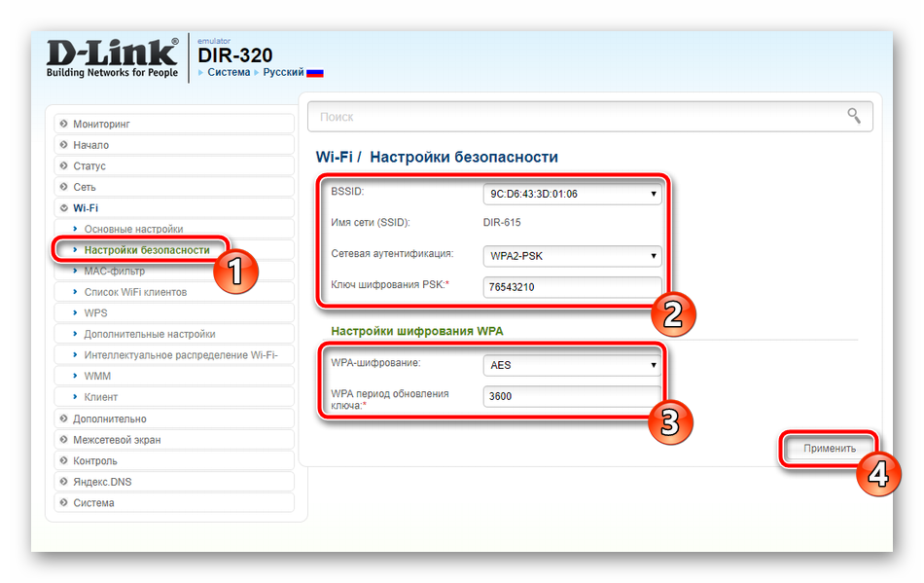Expand the Статус section
The height and width of the screenshot is (583, 924).
tap(174, 166)
